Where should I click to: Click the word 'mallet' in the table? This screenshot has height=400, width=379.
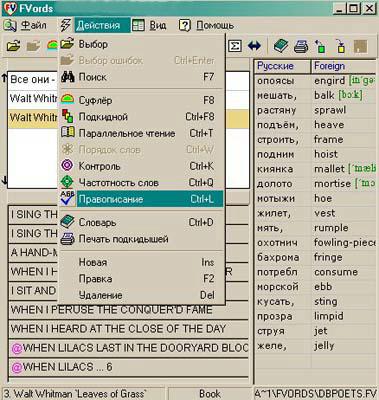[x=329, y=169]
